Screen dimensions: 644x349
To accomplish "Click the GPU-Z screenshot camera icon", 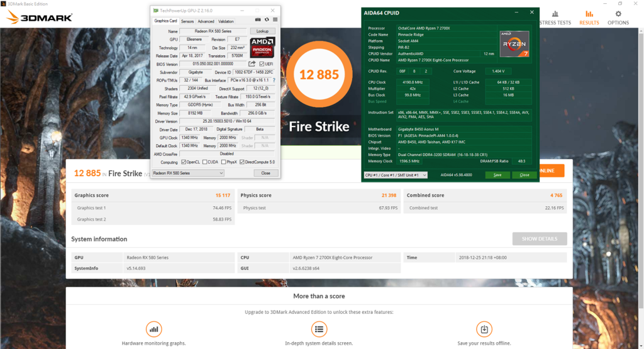I will pyautogui.click(x=258, y=19).
